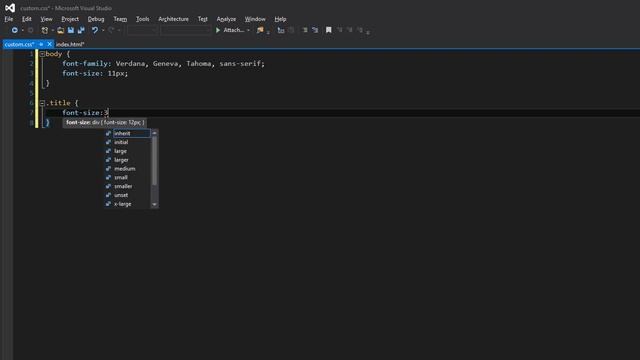Click the '.title {' selector line

coord(62,103)
